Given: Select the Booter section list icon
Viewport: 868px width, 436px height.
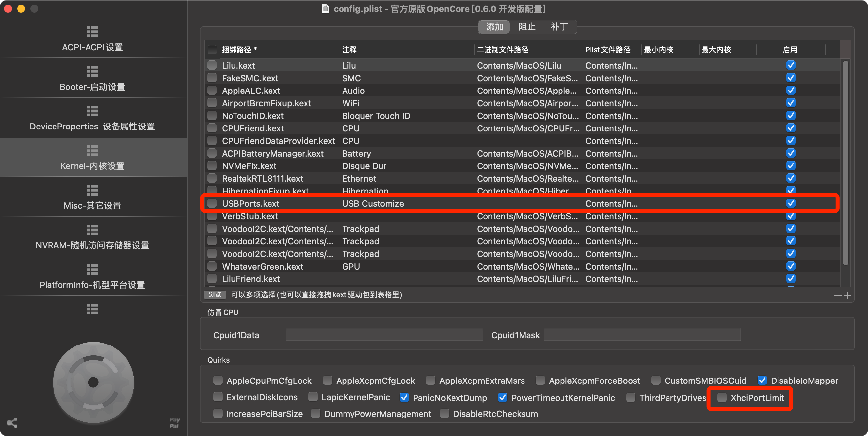Looking at the screenshot, I should point(92,71).
